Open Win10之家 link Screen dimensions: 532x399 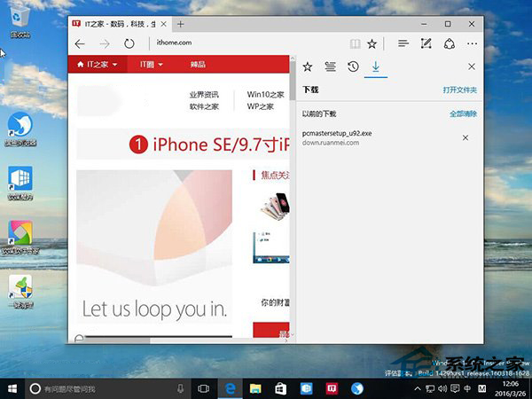tap(265, 95)
